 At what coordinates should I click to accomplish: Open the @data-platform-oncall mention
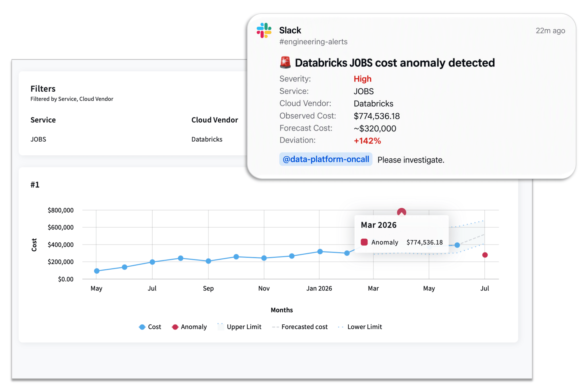(x=326, y=159)
